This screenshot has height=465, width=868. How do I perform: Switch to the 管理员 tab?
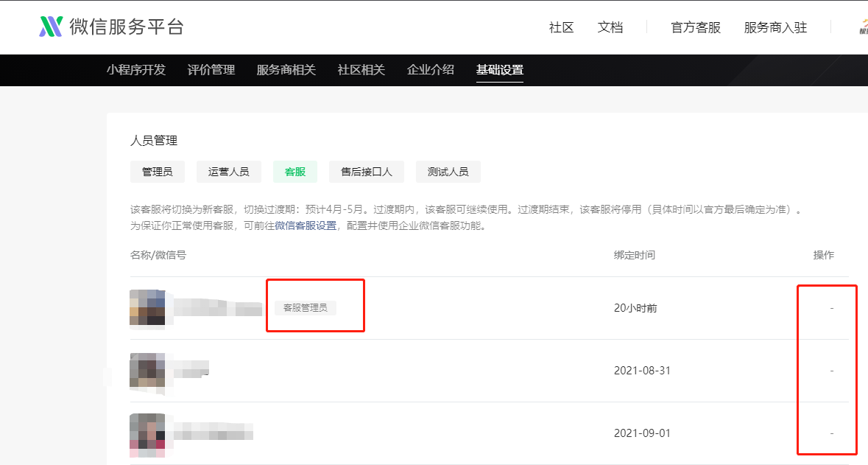(158, 172)
